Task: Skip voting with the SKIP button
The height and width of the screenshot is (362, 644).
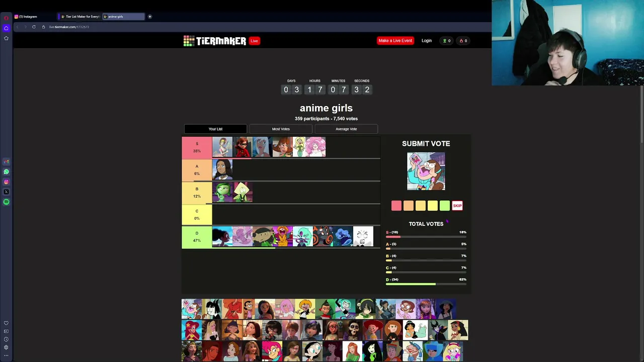Action: point(457,206)
